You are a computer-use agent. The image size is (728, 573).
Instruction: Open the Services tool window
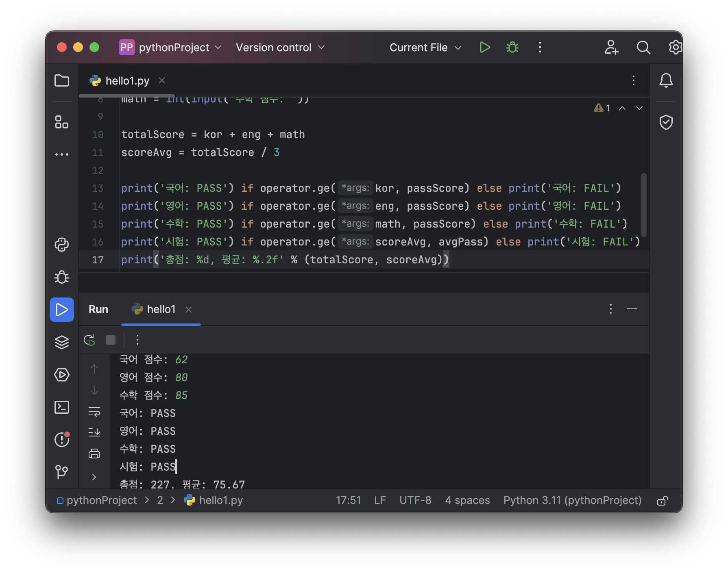(x=62, y=375)
